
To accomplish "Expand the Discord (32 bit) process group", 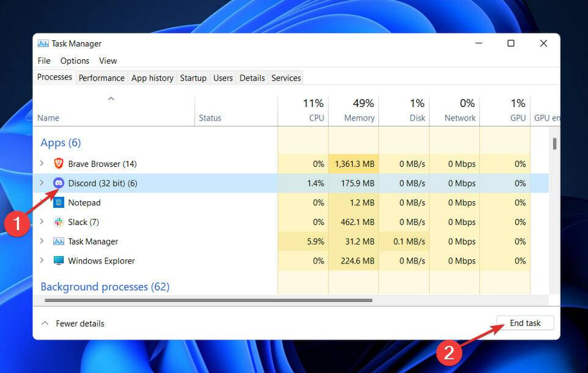I will tap(42, 183).
